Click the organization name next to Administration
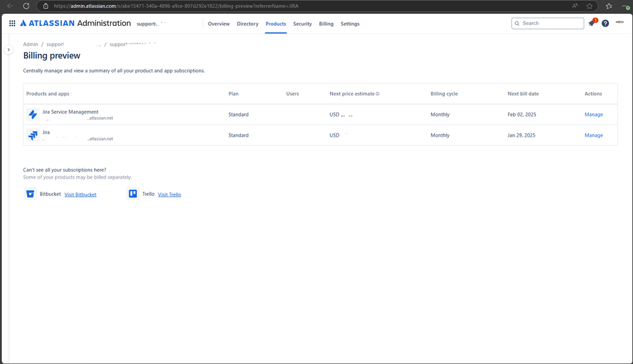Image resolution: width=633 pixels, height=364 pixels. (x=151, y=24)
